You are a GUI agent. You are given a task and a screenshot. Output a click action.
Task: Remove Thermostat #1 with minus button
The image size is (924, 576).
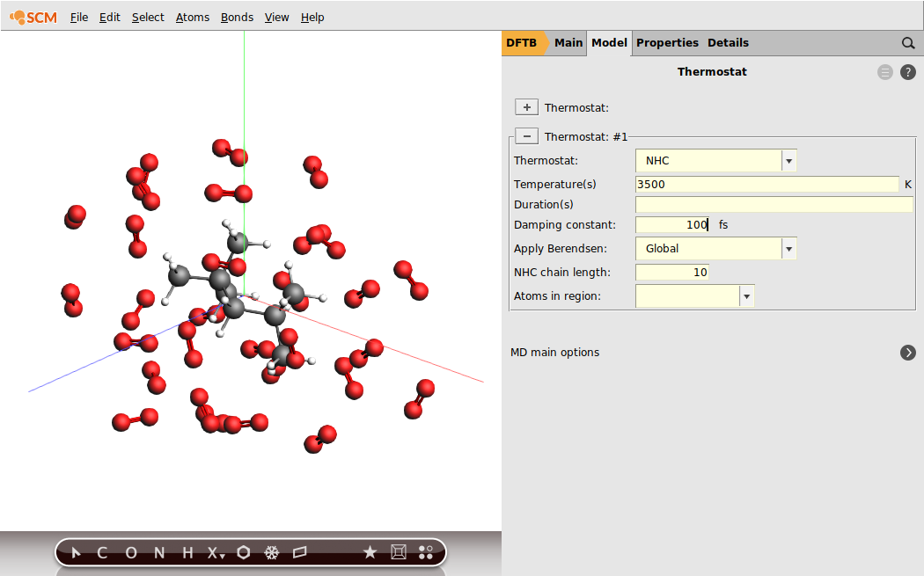527,136
